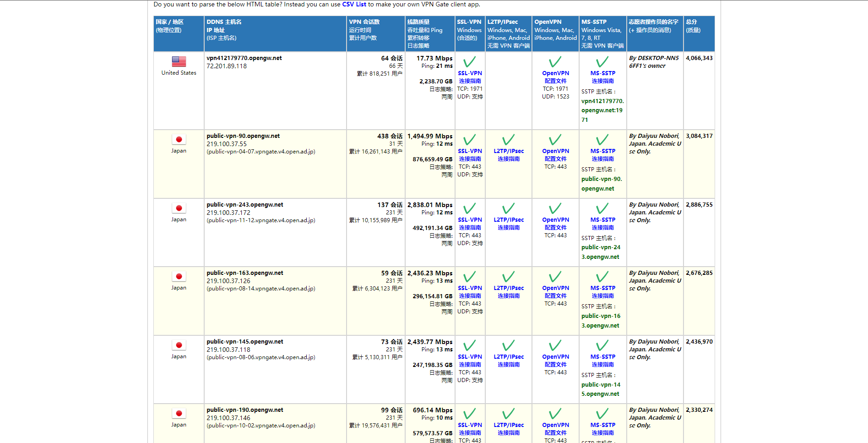Click IP address 219.100.37.126
Screen dimensions: 868x443
coord(228,281)
